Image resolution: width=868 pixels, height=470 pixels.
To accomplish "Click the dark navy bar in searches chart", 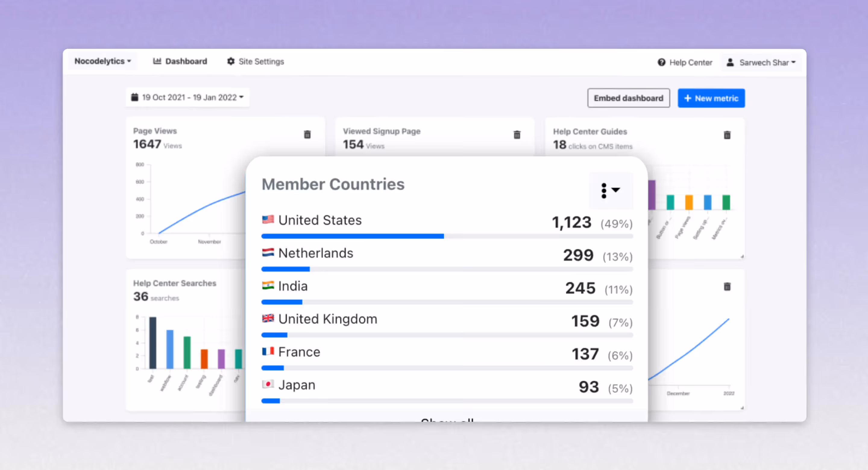I will (x=153, y=343).
